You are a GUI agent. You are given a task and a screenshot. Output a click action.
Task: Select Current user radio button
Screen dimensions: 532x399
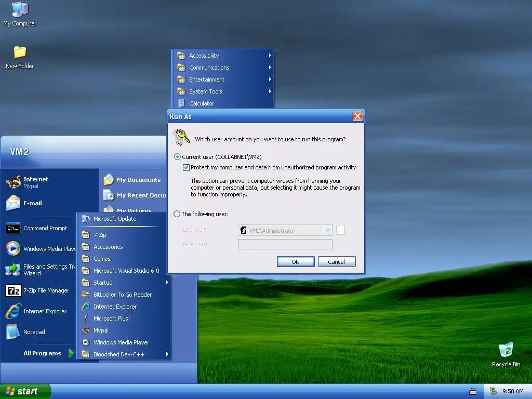click(177, 157)
